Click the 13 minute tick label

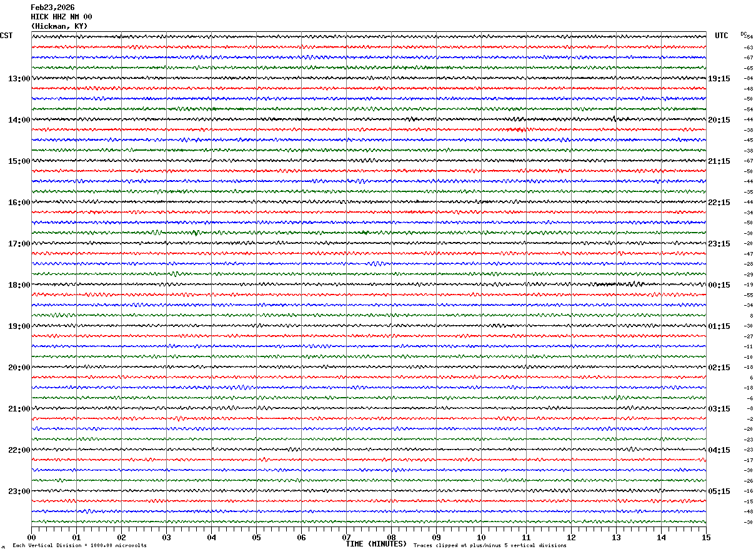tap(616, 537)
